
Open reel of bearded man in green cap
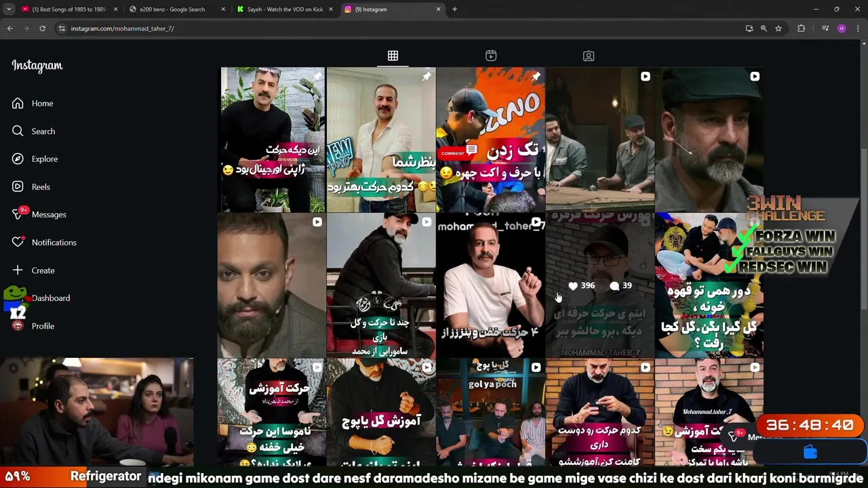click(709, 140)
